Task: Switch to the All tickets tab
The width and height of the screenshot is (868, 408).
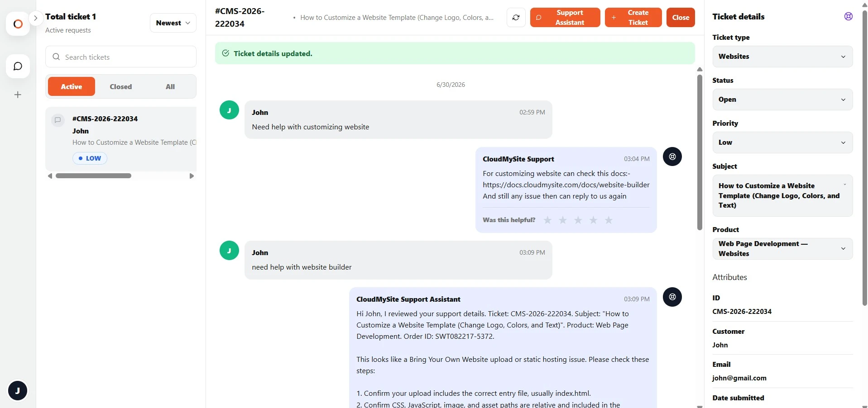Action: point(170,86)
